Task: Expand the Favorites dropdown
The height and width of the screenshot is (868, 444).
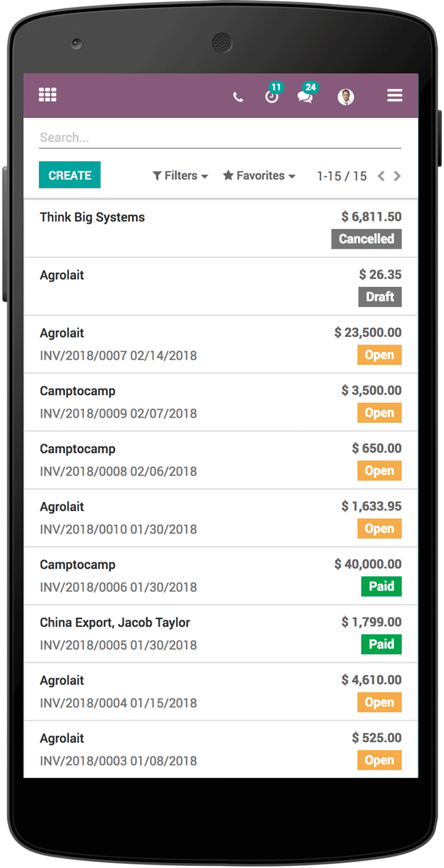Action: (x=258, y=176)
